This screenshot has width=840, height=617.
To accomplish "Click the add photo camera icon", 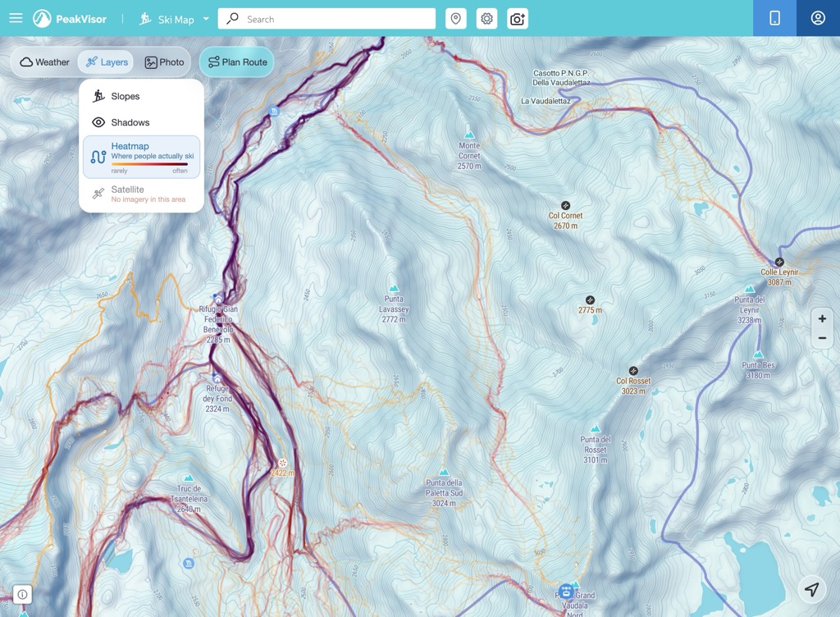I will (x=518, y=19).
